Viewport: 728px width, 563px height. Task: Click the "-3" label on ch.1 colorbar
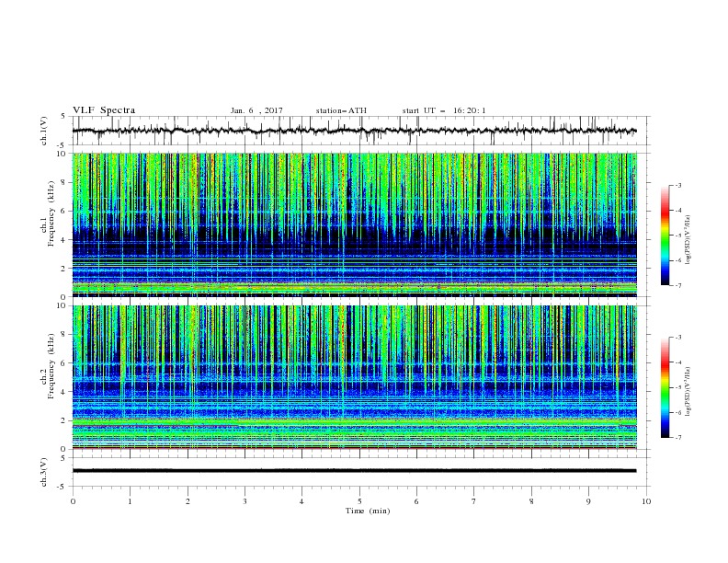click(678, 185)
